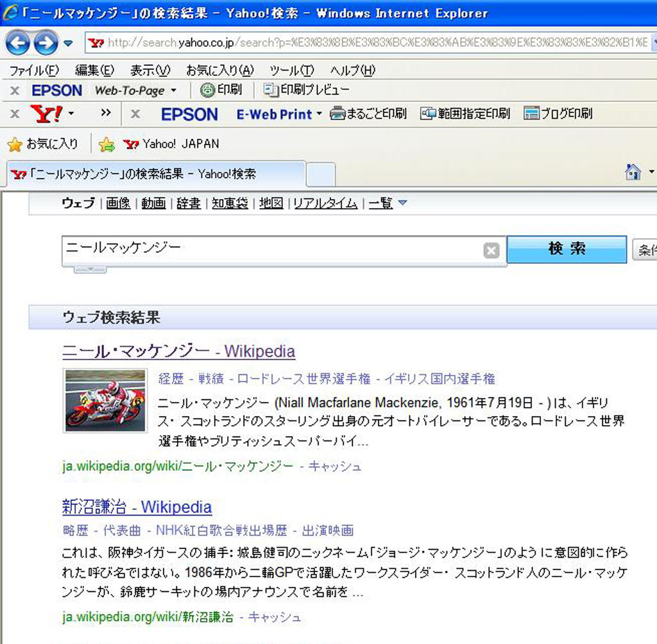Screen dimensions: 657x644
Task: Open キャッシュ for 新沼謙治 result
Action: tap(275, 617)
